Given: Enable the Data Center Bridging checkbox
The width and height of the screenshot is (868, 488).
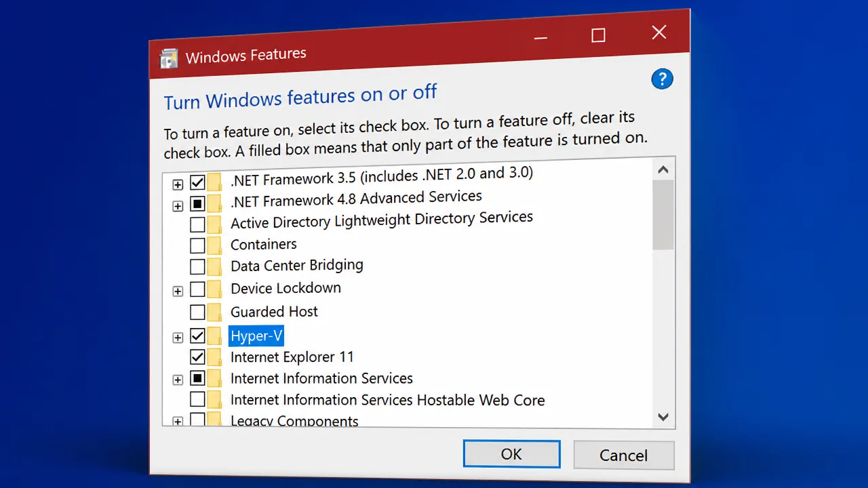Looking at the screenshot, I should click(x=197, y=266).
